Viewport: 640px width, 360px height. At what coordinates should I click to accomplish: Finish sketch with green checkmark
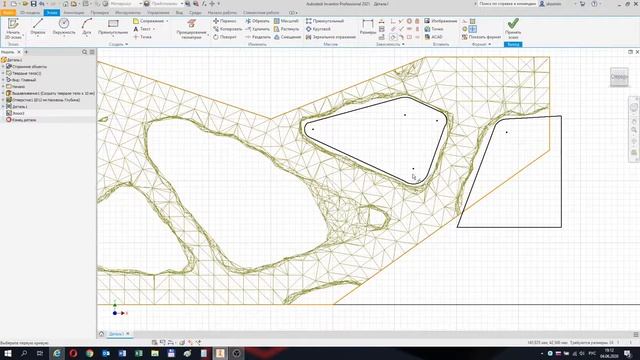513,27
